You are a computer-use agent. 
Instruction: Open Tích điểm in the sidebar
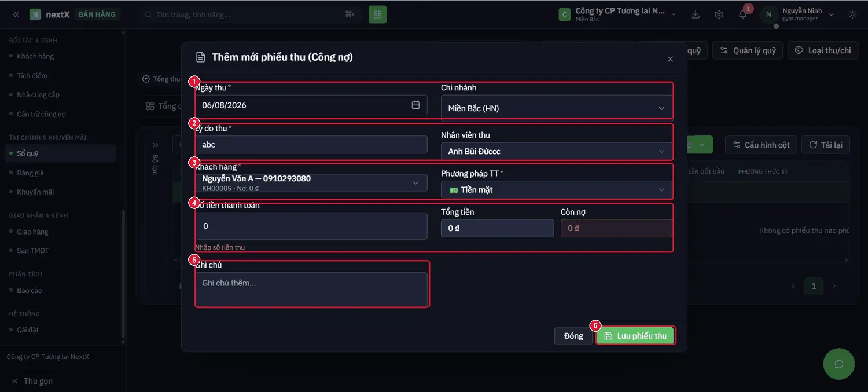(32, 75)
